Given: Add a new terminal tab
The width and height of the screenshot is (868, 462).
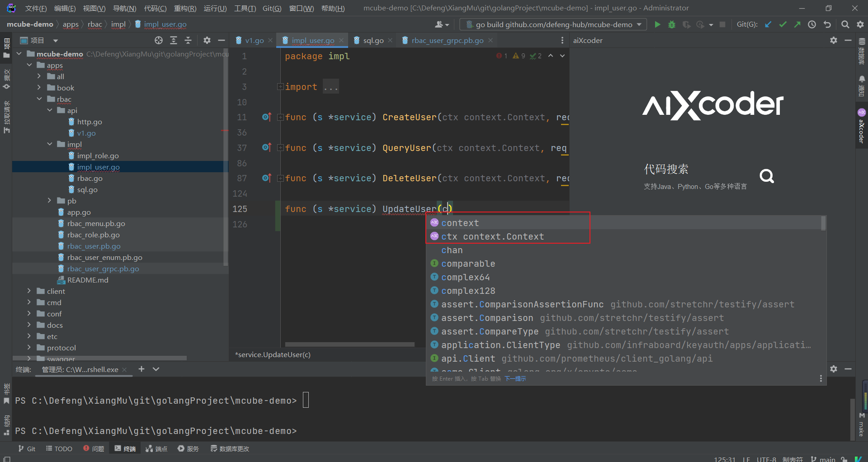Looking at the screenshot, I should click(x=142, y=369).
